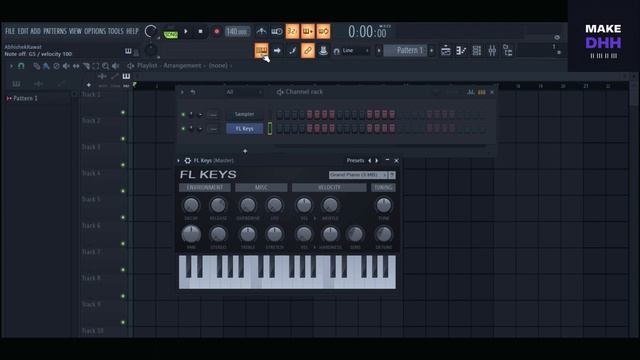Click the FL Keys channel button
Screen dimensions: 640x360
(244, 129)
